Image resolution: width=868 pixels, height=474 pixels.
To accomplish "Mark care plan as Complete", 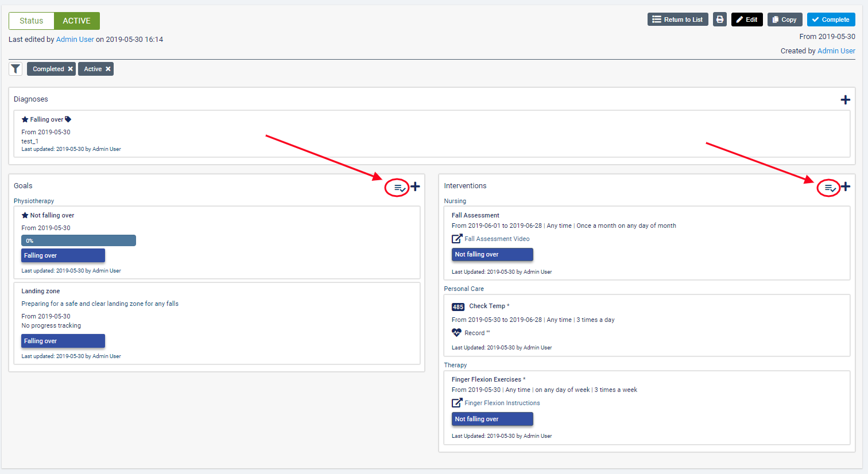I will coord(831,20).
